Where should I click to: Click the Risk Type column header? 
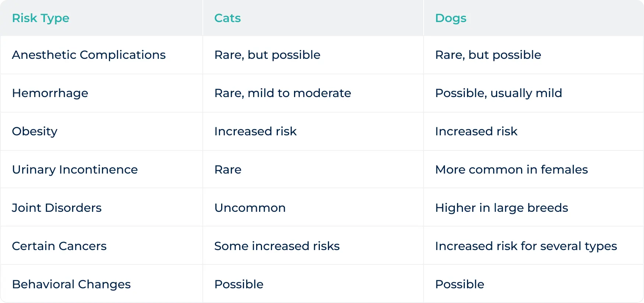tap(40, 18)
